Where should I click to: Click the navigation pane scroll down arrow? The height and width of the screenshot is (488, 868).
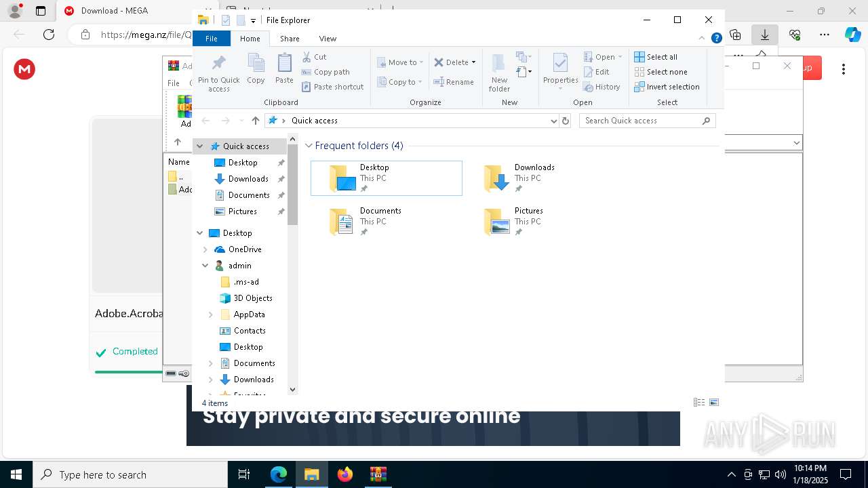tap(292, 390)
